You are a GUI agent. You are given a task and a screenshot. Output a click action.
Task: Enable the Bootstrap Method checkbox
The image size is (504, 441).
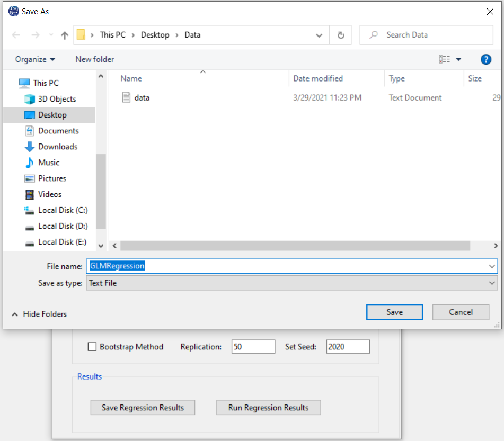[92, 347]
